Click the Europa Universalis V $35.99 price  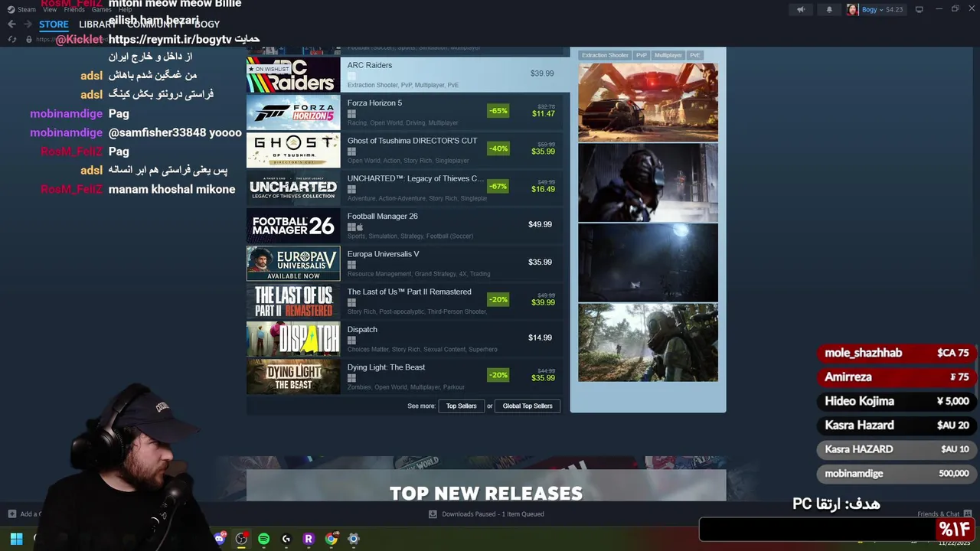tap(540, 262)
